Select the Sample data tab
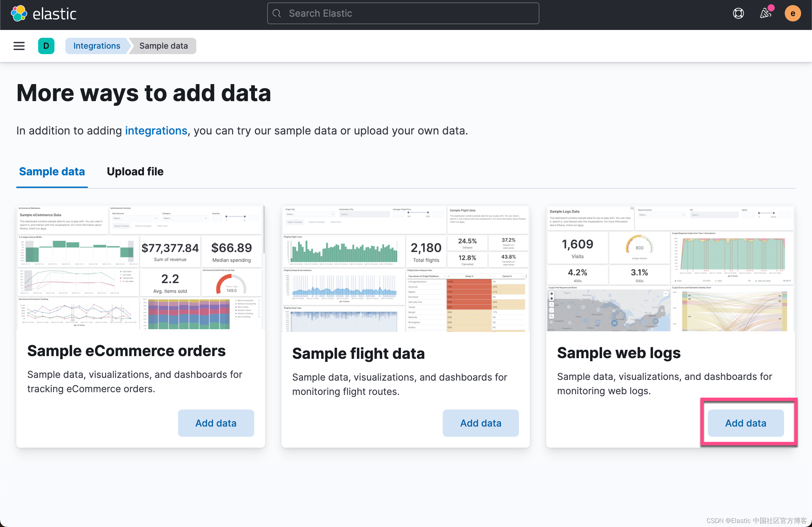This screenshot has height=527, width=812. tap(52, 171)
